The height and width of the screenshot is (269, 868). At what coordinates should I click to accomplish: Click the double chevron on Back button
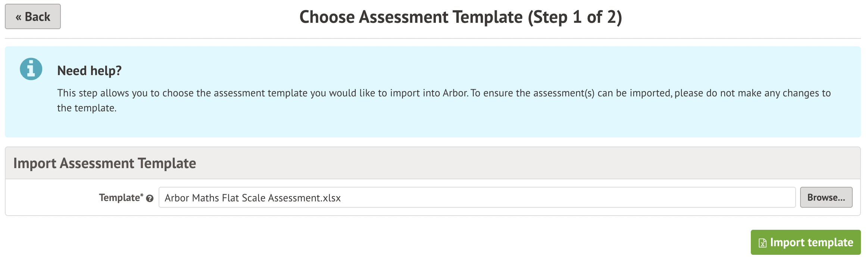(x=18, y=17)
